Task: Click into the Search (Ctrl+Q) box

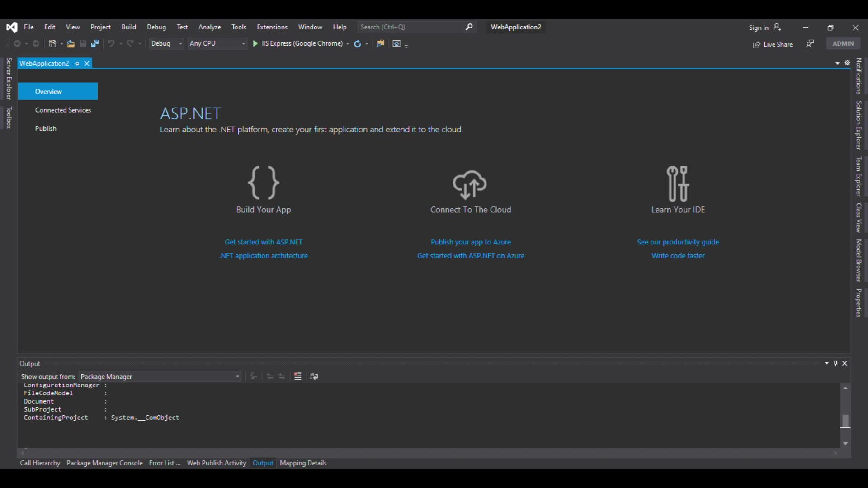Action: [411, 27]
